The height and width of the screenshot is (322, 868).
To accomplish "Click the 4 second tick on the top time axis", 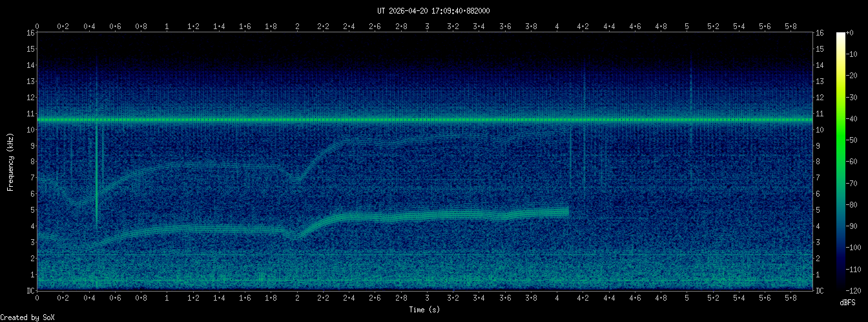I will click(557, 26).
